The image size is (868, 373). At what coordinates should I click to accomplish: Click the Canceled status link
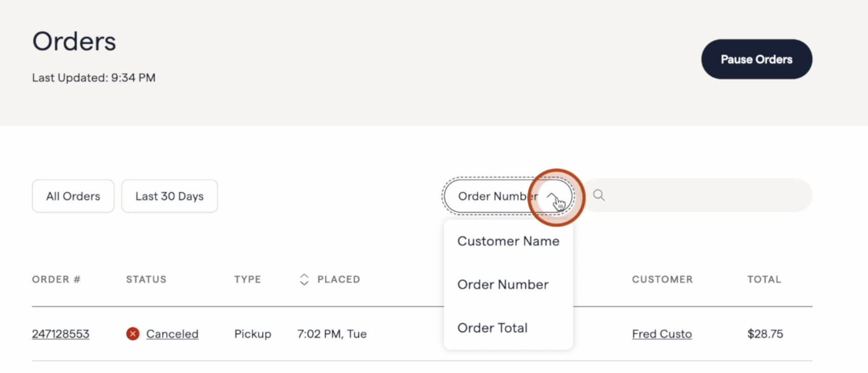(172, 333)
